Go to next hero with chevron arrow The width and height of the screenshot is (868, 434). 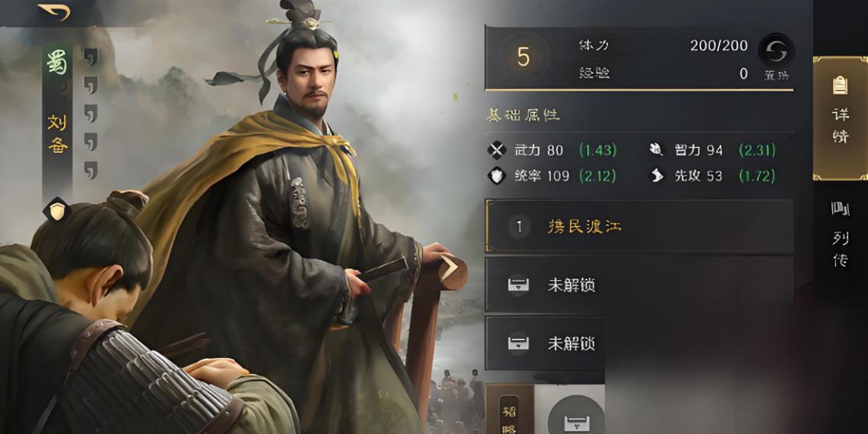tap(449, 267)
